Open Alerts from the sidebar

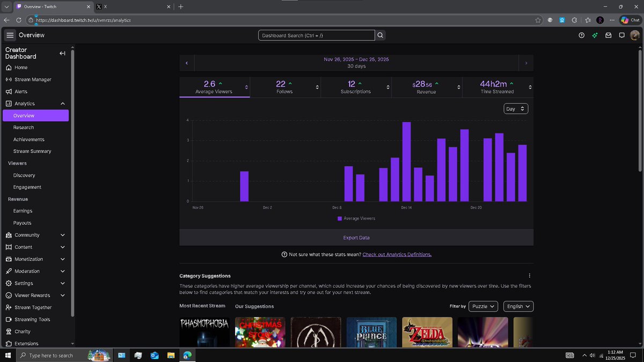tap(21, 92)
